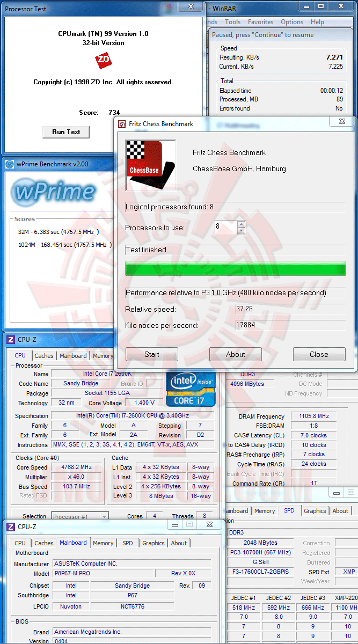Click the title icon of CPU-Z processor window
The height and width of the screenshot is (644, 358).
point(10,340)
